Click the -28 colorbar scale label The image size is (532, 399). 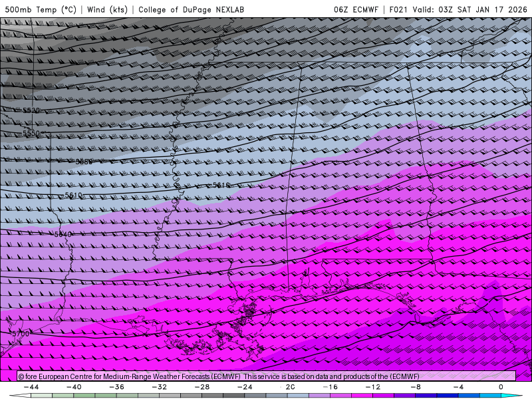pyautogui.click(x=202, y=387)
